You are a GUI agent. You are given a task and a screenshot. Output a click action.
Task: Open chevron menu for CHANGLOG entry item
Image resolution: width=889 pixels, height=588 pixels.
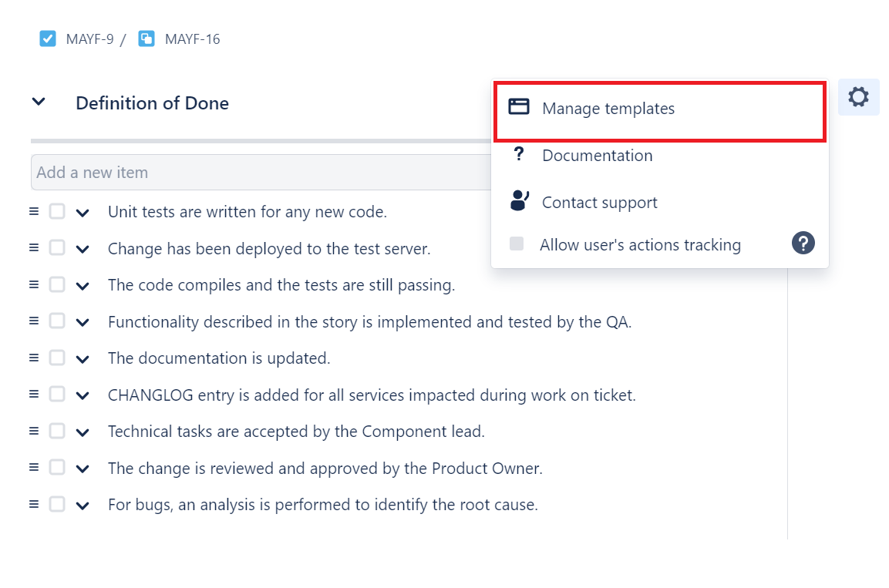[83, 396]
